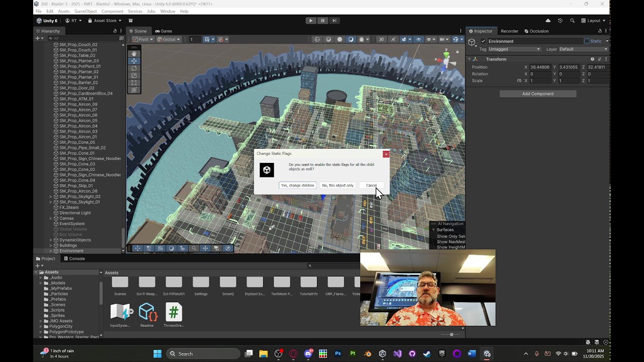
Task: Click Yes, change children button
Action: pos(297,186)
